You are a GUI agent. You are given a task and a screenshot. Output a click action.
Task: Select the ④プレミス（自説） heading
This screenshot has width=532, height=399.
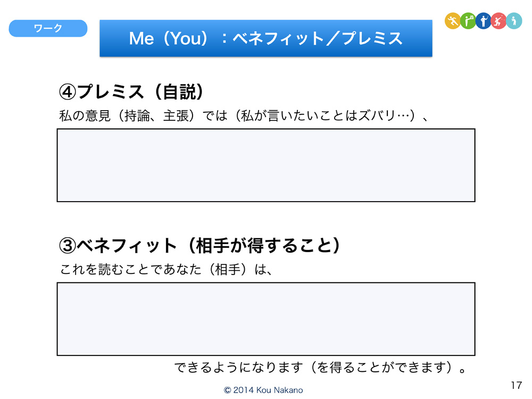click(x=131, y=92)
